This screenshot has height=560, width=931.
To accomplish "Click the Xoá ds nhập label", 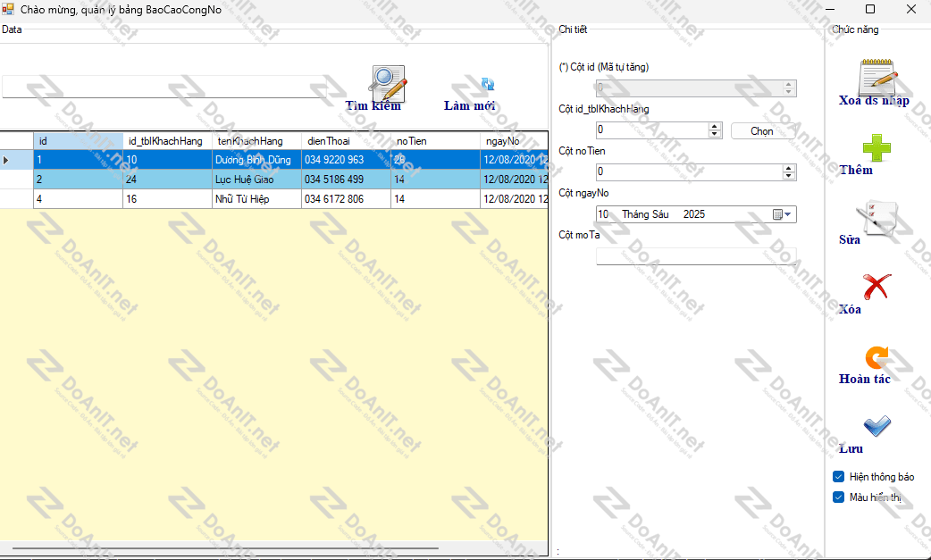I will 874,101.
